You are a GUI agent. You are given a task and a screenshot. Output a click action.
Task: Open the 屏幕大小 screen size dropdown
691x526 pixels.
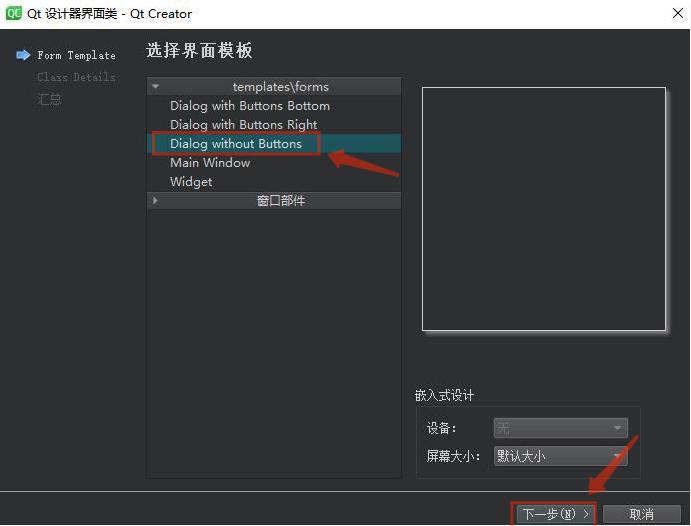tap(561, 456)
